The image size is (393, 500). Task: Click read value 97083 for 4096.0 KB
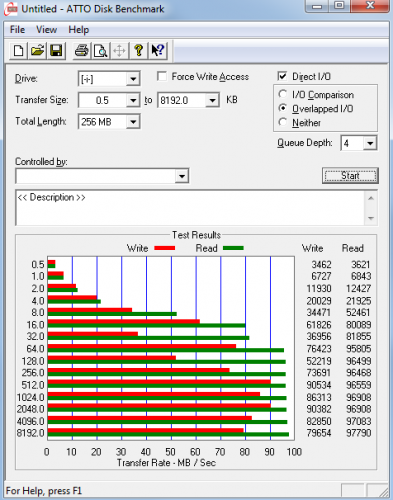pyautogui.click(x=359, y=421)
